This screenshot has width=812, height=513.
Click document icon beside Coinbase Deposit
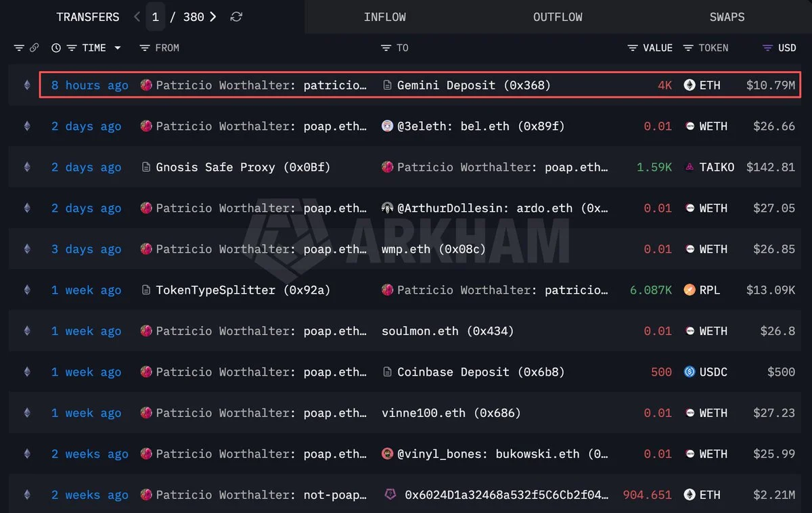(x=388, y=372)
